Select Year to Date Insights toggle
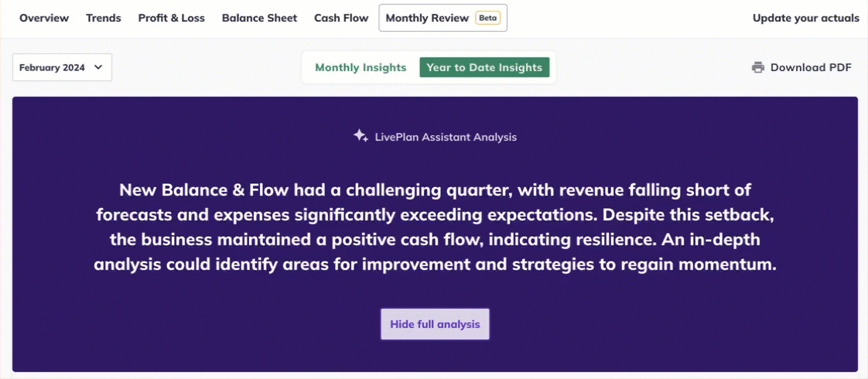868x379 pixels. coord(484,67)
